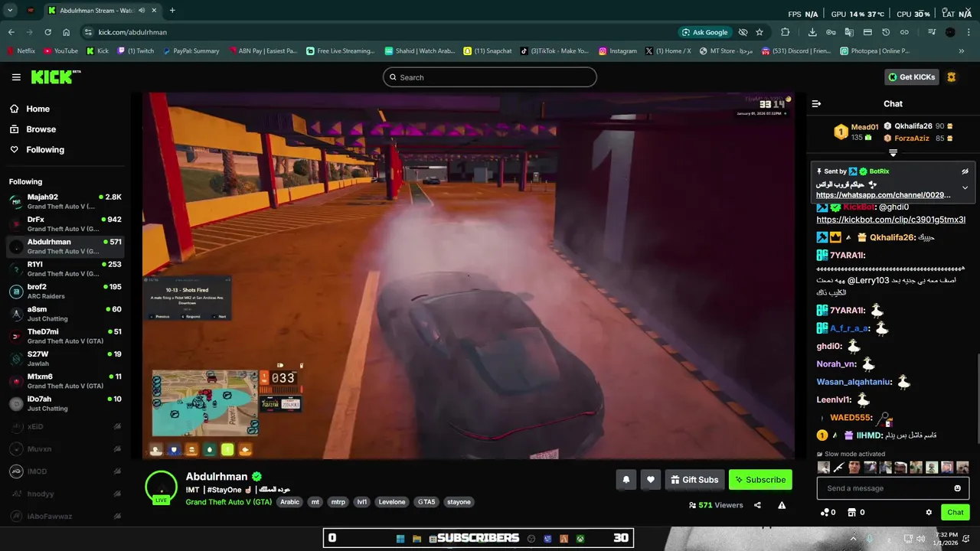This screenshot has height=551, width=980.
Task: Select the Levelone tag
Action: pos(392,502)
